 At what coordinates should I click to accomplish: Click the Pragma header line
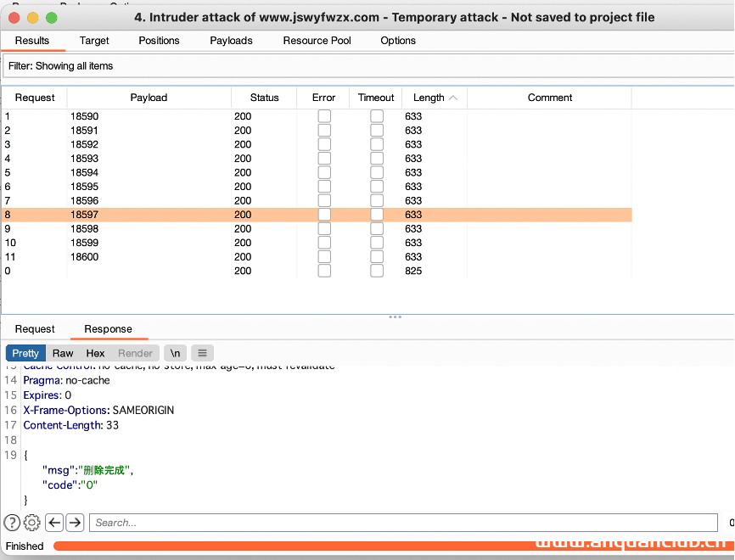coord(66,380)
